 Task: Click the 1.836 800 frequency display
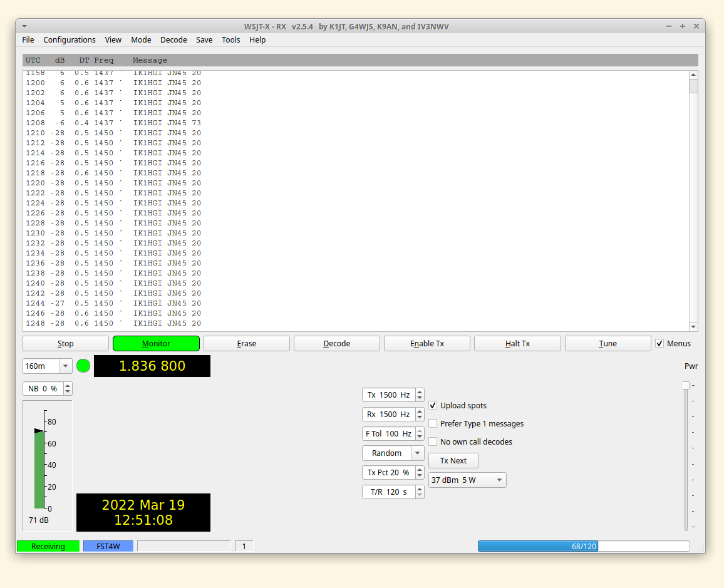pos(152,366)
